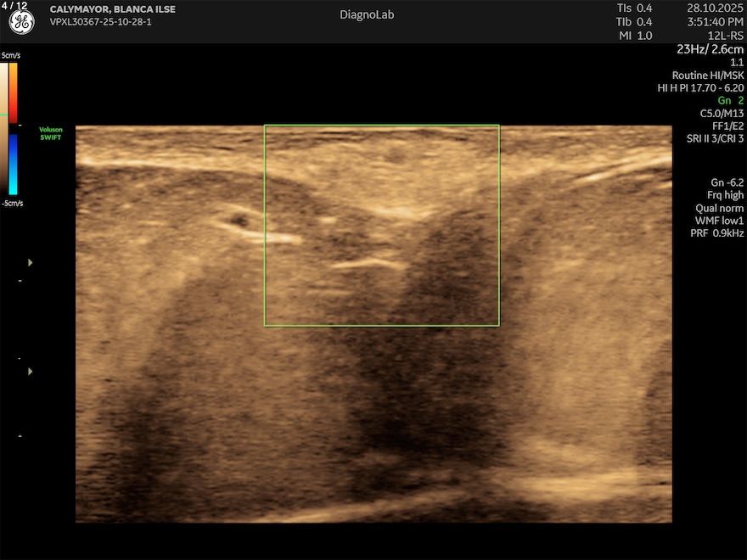Image resolution: width=747 pixels, height=560 pixels.
Task: Click the exam ID VPXL30367-25-10-28-1
Action: pos(103,22)
